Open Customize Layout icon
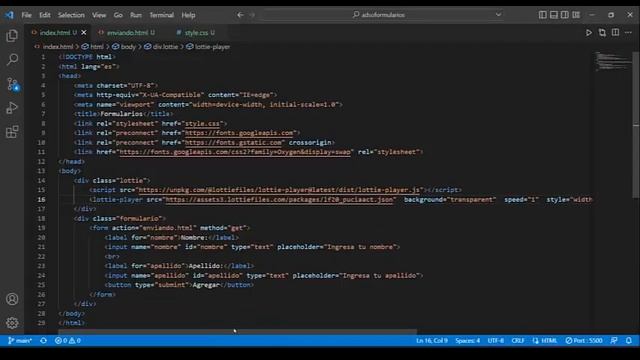This screenshot has height=360, width=640. tap(576, 15)
